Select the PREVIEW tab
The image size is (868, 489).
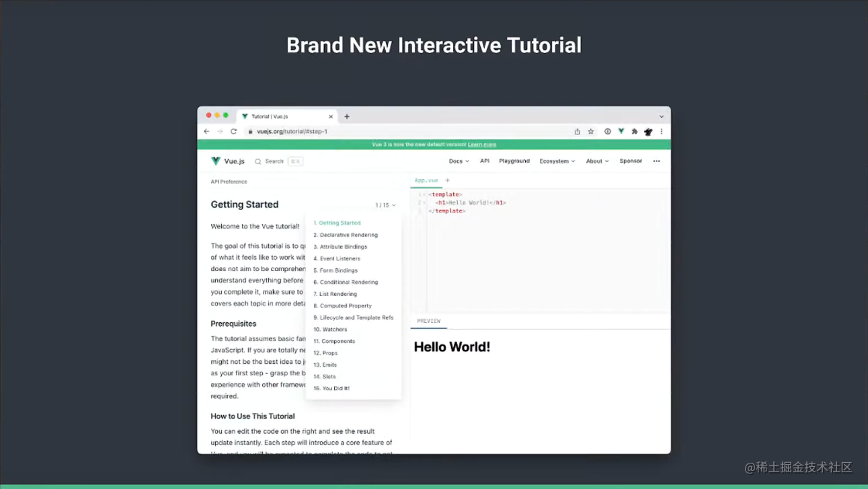[x=429, y=322]
